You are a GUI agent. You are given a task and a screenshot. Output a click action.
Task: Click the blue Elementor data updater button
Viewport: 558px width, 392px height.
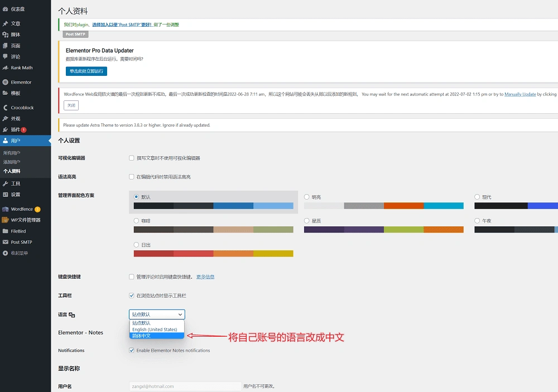tap(86, 71)
